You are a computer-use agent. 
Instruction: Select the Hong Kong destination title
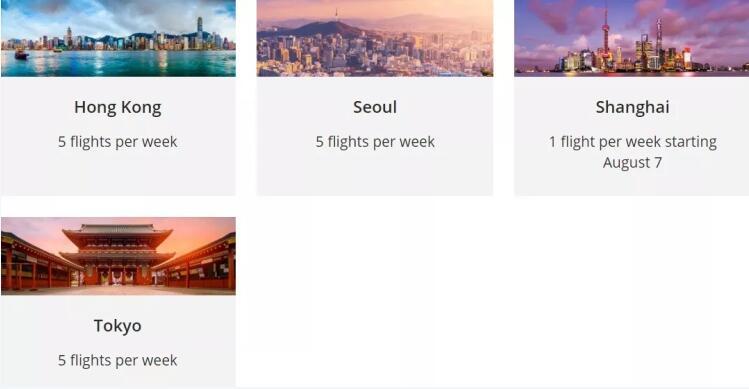click(x=118, y=108)
